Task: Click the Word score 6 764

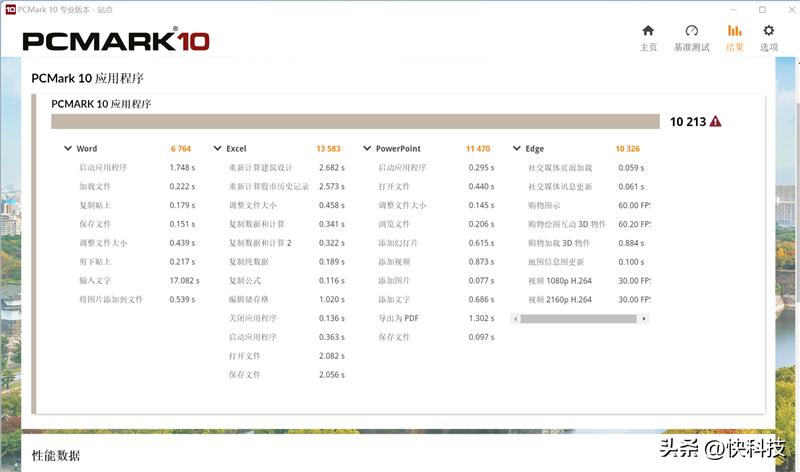Action: point(181,148)
